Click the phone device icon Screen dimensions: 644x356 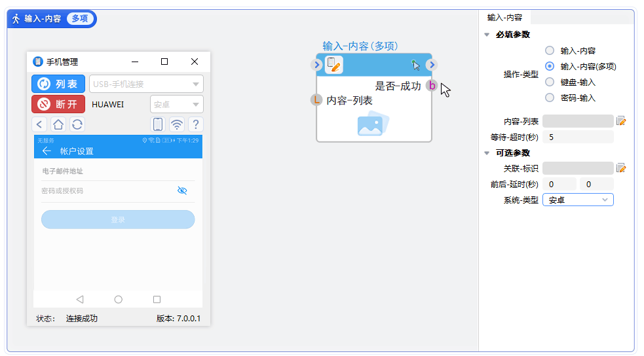click(x=158, y=124)
